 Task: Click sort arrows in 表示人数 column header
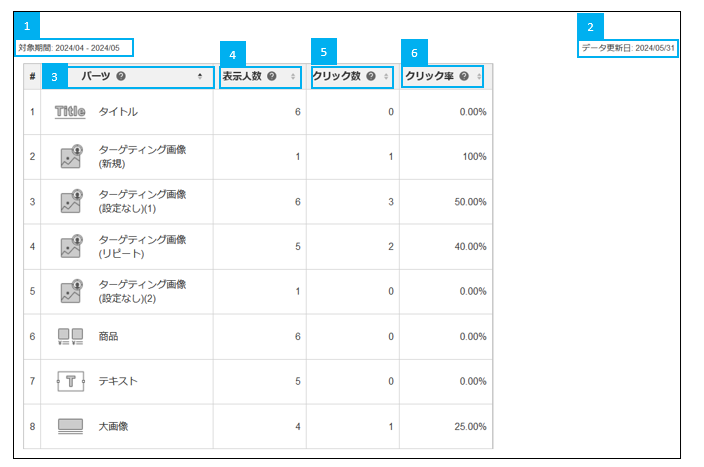point(293,76)
